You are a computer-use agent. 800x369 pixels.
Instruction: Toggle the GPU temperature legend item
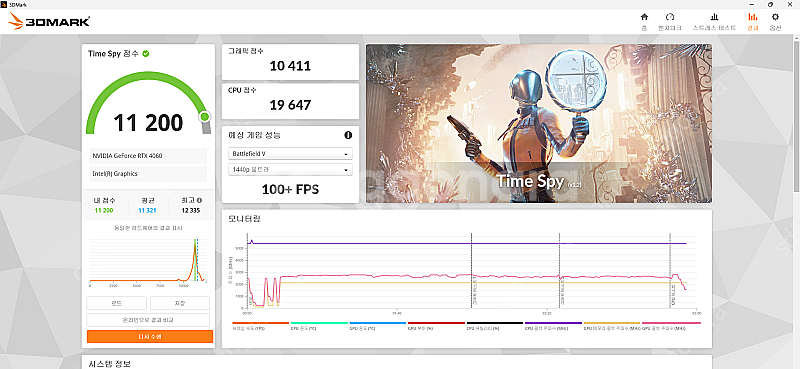pyautogui.click(x=378, y=326)
